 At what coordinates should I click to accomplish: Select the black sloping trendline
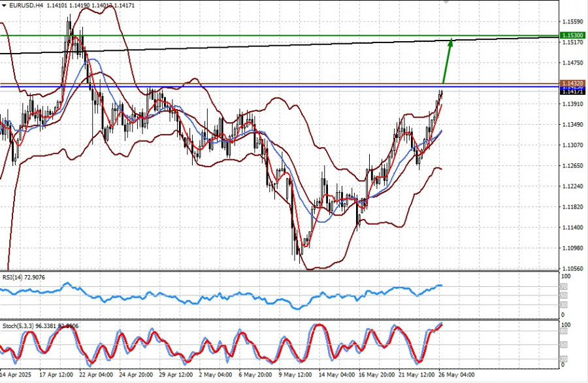pyautogui.click(x=261, y=47)
